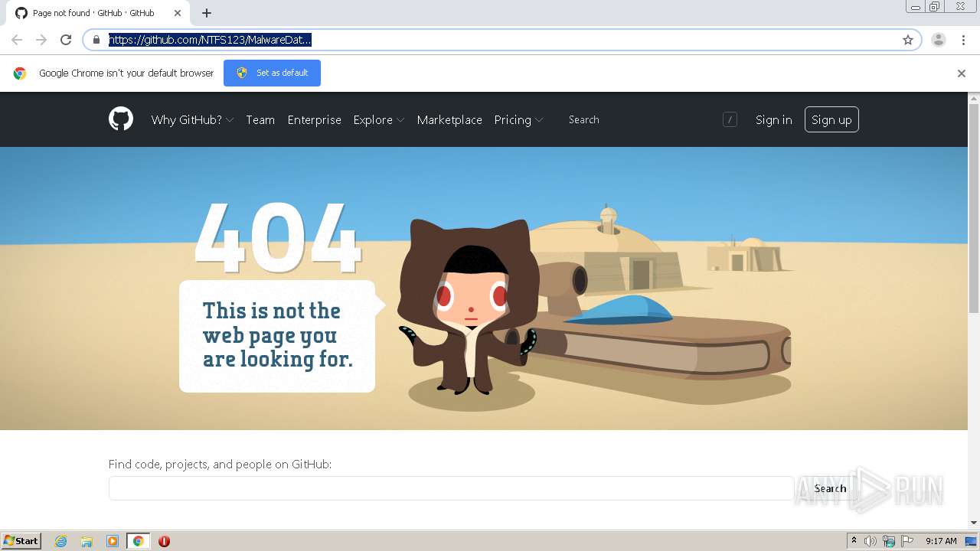Click 'This is not the web page' text

[277, 334]
